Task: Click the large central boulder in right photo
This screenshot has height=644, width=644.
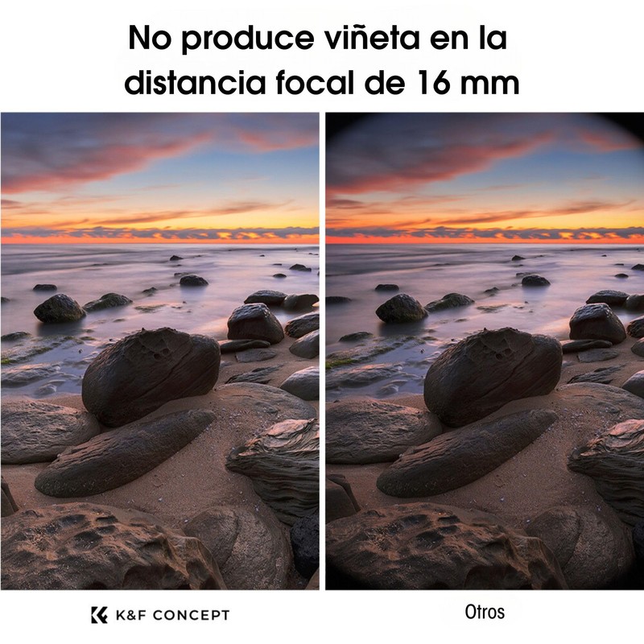Action: click(493, 376)
